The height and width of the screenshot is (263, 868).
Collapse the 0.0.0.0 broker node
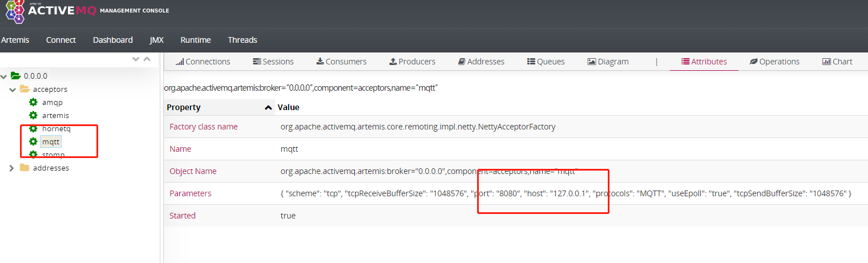click(x=4, y=76)
